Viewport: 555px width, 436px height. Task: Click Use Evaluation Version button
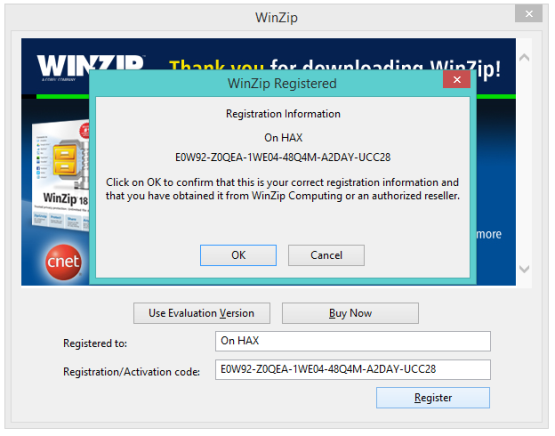pos(202,313)
